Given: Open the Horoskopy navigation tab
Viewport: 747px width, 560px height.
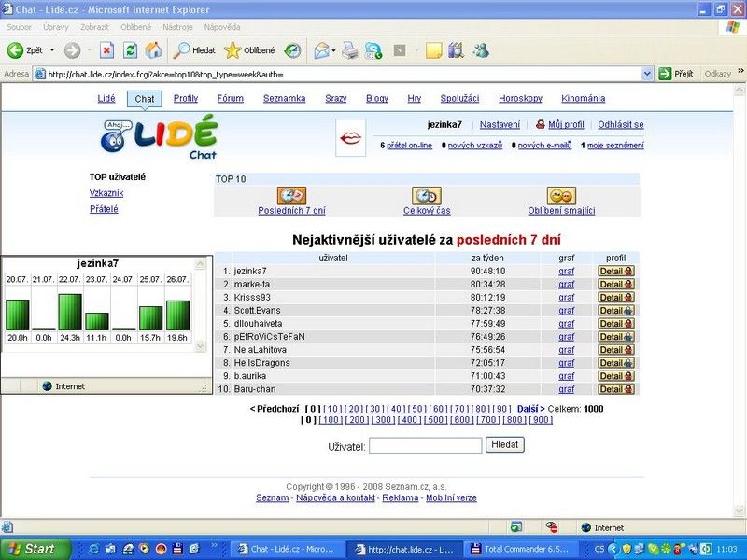Looking at the screenshot, I should tap(520, 98).
